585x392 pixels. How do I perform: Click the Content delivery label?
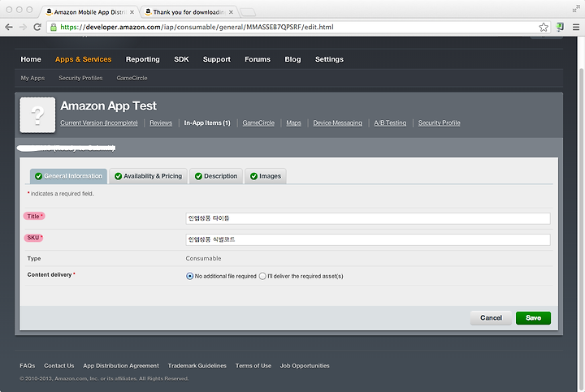(x=50, y=274)
